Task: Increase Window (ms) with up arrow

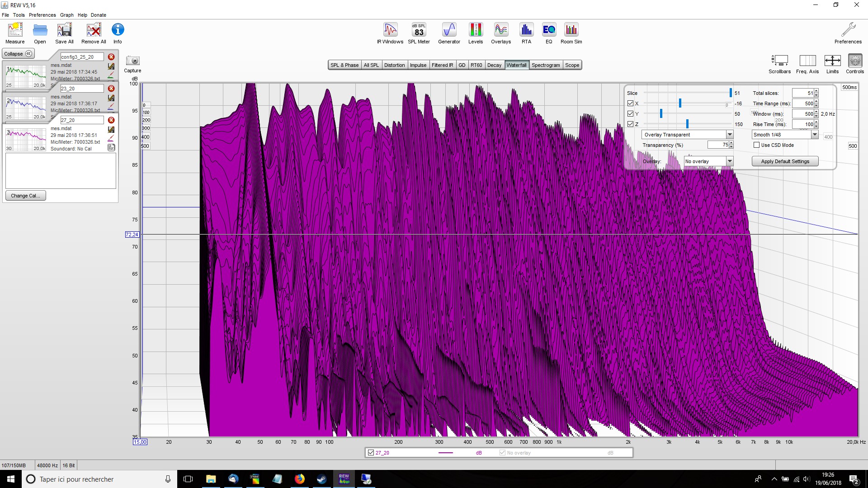Action: point(816,112)
